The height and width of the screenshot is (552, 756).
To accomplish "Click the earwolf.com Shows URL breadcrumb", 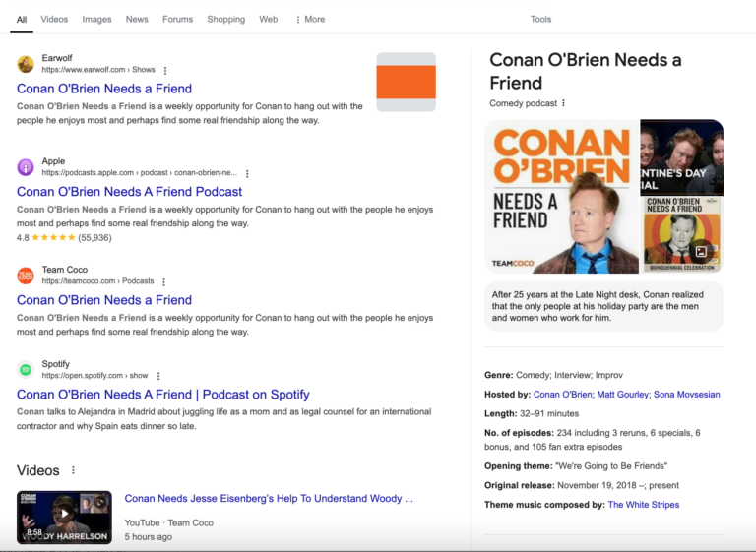I will coord(98,70).
